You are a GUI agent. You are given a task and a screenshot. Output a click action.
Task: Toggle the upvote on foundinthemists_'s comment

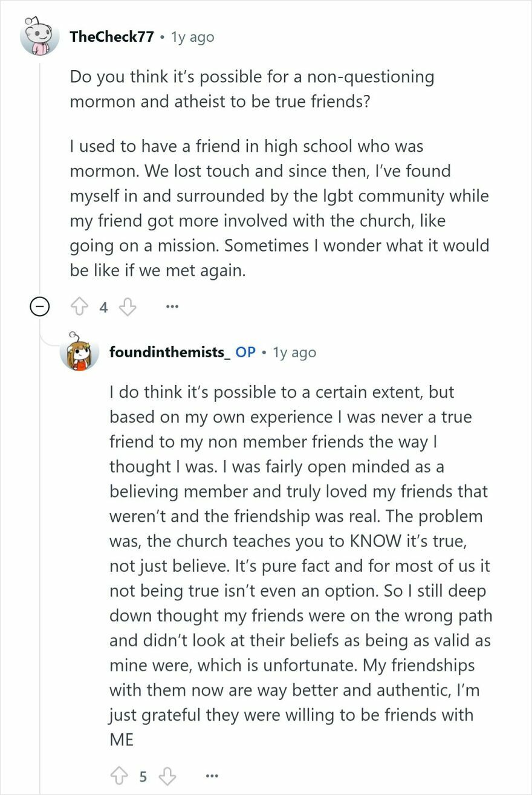119,774
